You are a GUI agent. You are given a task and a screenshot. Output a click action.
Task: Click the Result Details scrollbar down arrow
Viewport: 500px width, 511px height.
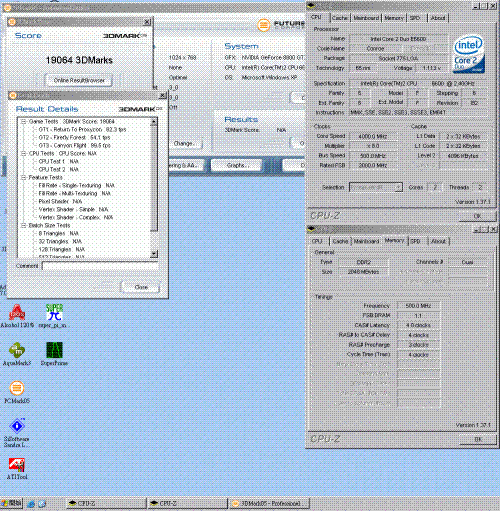coord(154,254)
